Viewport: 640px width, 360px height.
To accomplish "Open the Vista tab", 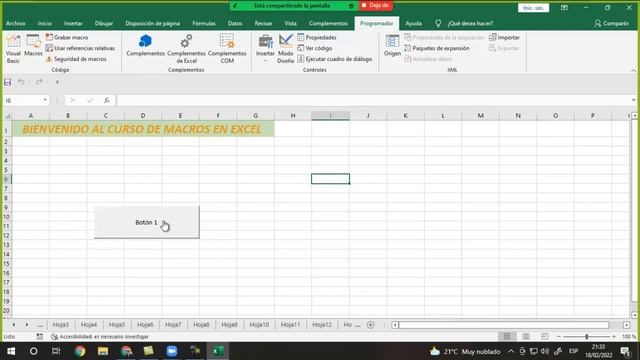I will point(291,24).
